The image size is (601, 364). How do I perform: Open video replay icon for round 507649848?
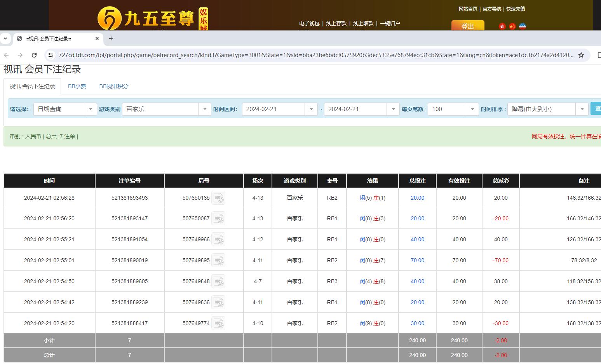pyautogui.click(x=218, y=281)
